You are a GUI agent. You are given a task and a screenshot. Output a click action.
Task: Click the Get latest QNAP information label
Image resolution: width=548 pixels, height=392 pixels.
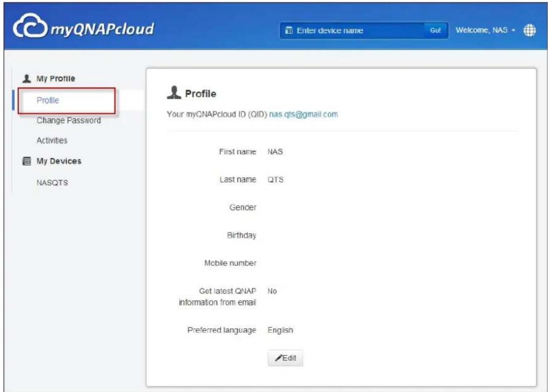coord(217,297)
